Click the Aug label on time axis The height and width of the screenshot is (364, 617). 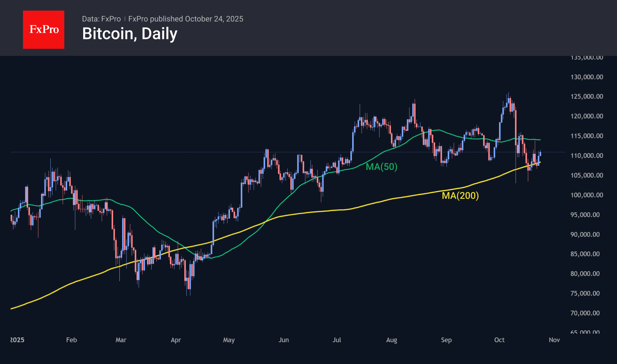pyautogui.click(x=392, y=340)
